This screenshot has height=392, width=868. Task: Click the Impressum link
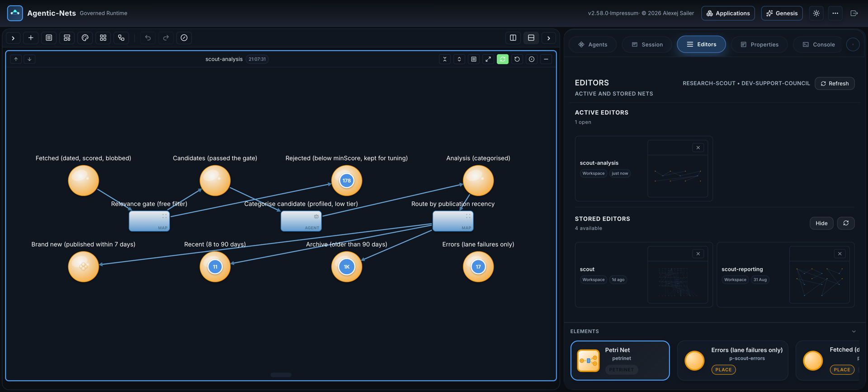coord(624,13)
